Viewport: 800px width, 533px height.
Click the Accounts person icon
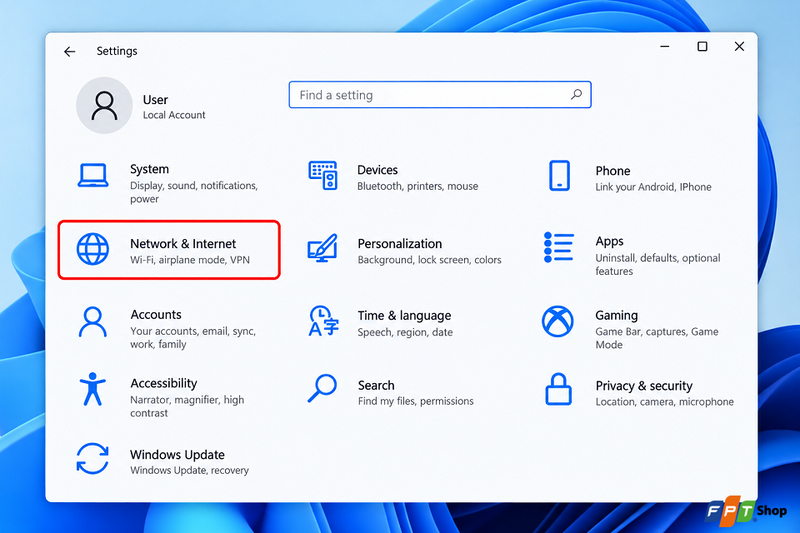[x=92, y=322]
